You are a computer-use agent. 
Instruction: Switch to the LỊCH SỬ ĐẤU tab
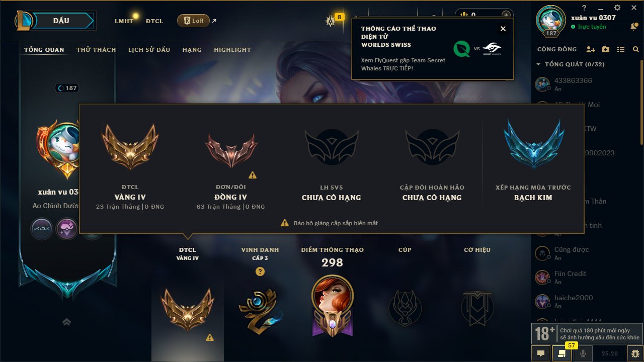point(149,50)
